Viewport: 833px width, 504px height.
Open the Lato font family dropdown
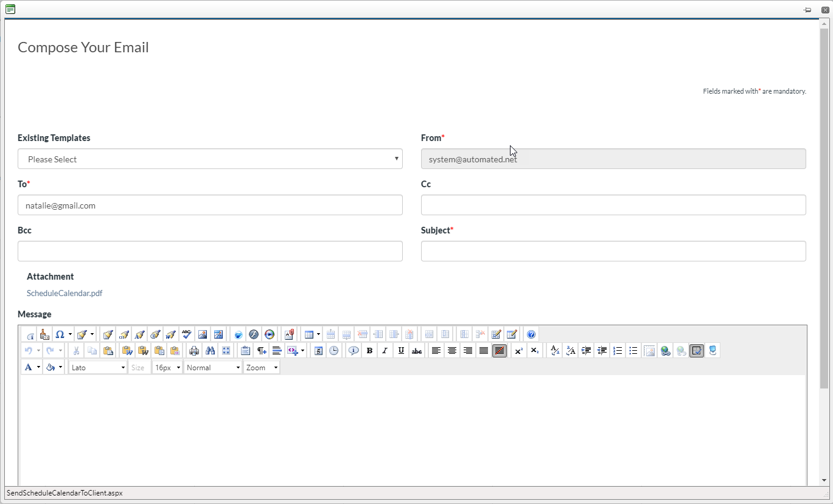97,367
